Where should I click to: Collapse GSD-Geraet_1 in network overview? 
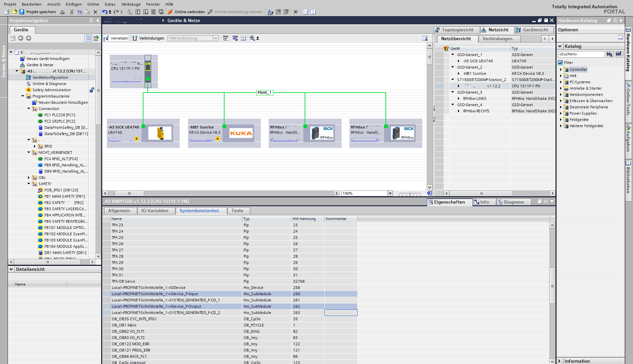(x=453, y=55)
